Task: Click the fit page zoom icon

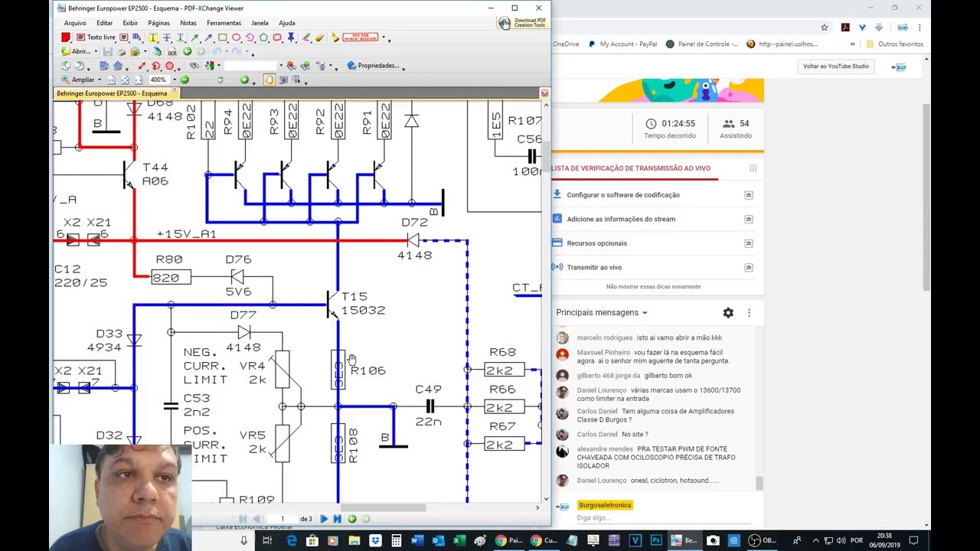Action: [125, 80]
